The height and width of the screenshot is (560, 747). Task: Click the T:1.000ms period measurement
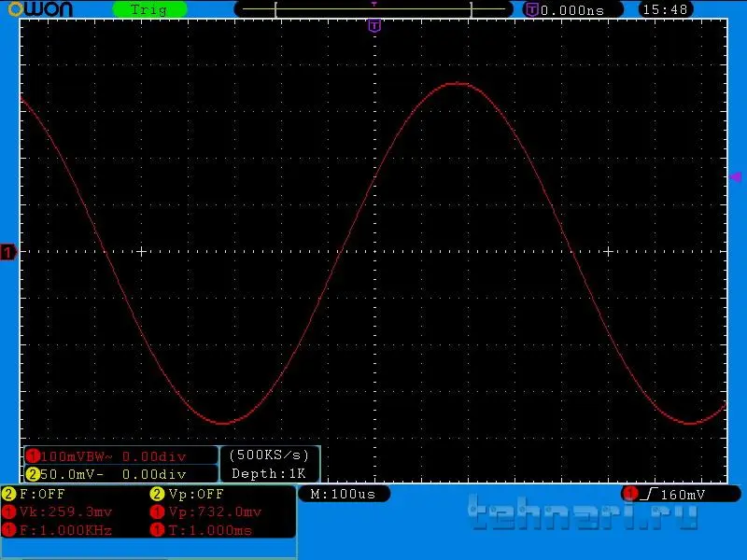pyautogui.click(x=210, y=530)
